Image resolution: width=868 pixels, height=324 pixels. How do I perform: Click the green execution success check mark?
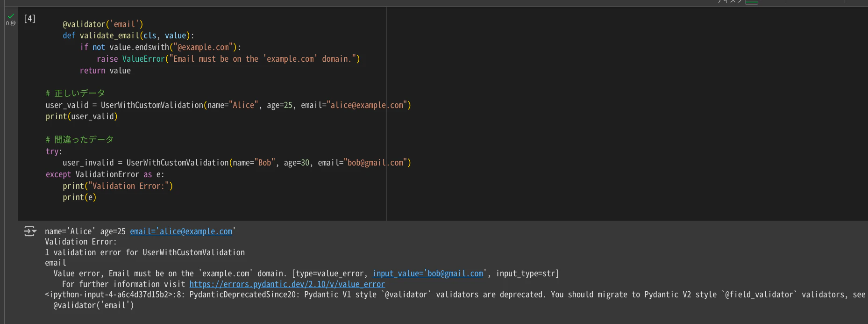[x=11, y=16]
